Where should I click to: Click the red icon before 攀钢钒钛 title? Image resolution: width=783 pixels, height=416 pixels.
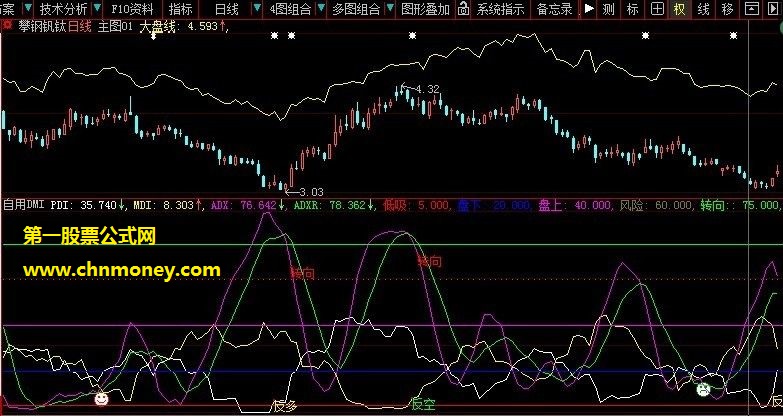[7, 25]
